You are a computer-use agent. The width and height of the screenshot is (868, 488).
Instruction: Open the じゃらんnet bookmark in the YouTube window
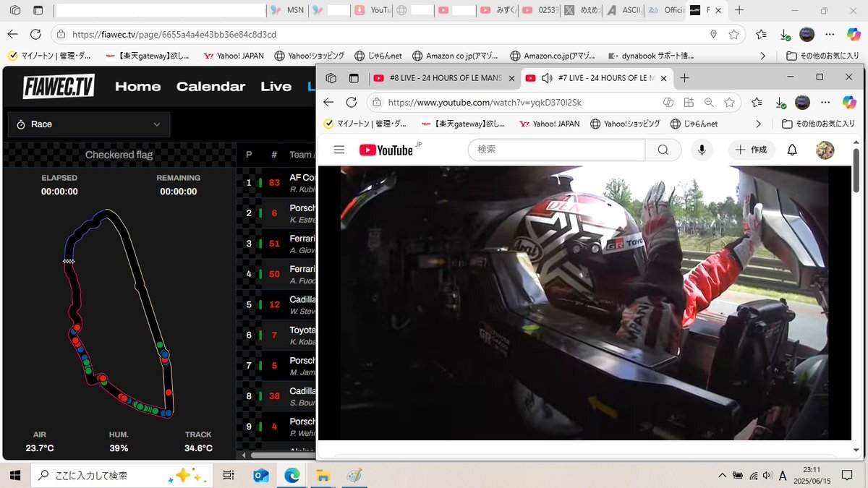pos(694,124)
